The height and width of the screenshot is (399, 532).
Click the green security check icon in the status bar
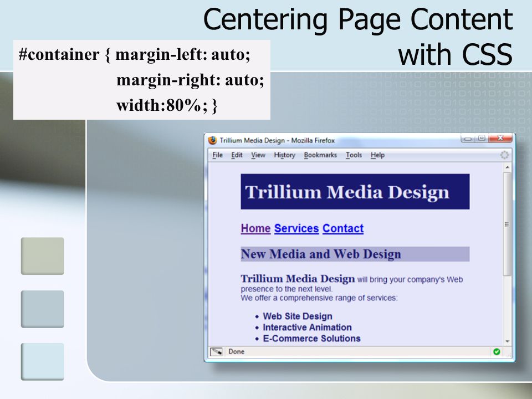497,351
